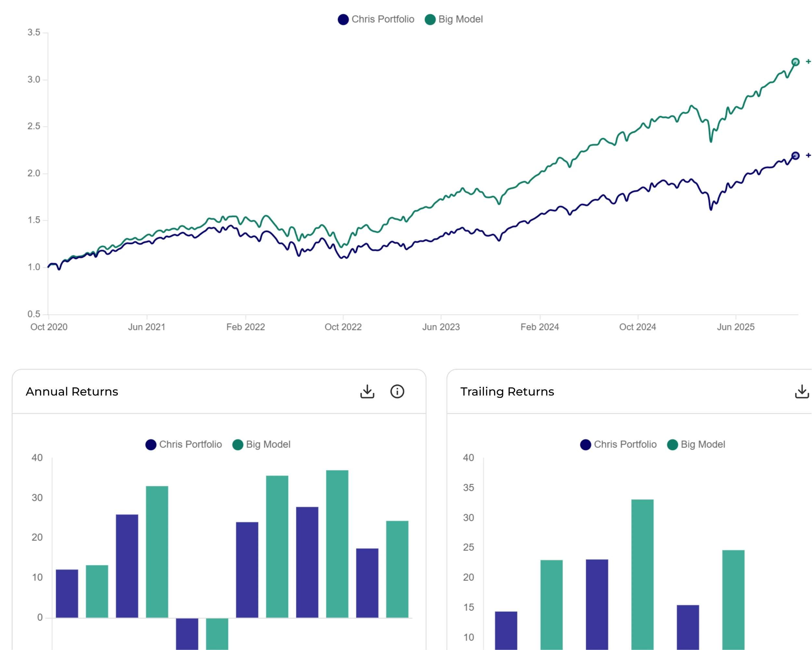This screenshot has width=812, height=650.
Task: Select the Big Model endpoint marker on the chart
Action: pos(795,61)
